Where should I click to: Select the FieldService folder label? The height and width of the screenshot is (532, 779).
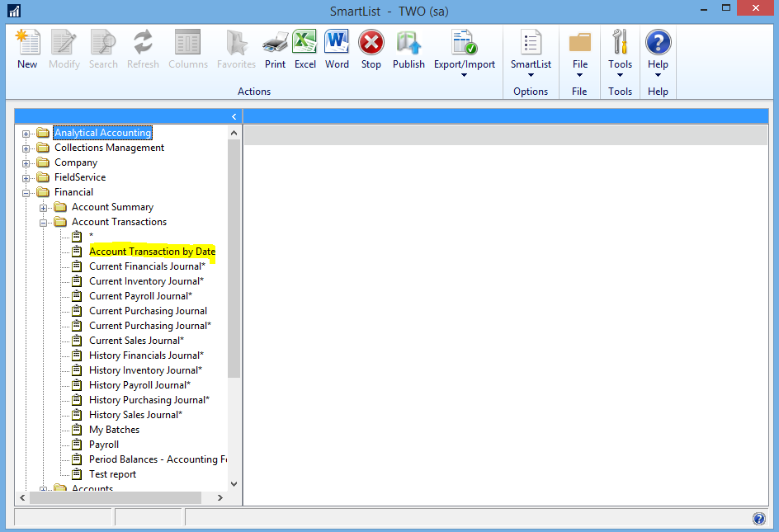point(80,177)
